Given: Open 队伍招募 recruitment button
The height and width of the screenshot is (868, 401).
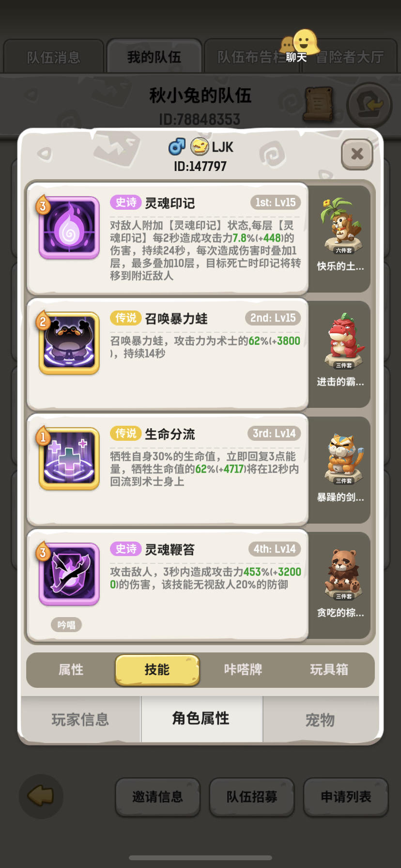Looking at the screenshot, I should point(252,797).
